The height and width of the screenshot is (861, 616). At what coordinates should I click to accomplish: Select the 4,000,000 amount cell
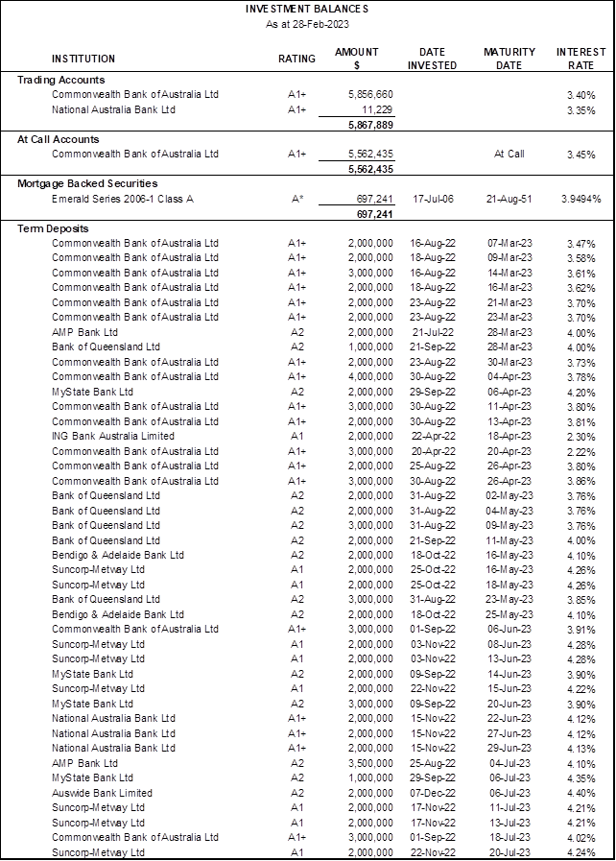click(370, 377)
